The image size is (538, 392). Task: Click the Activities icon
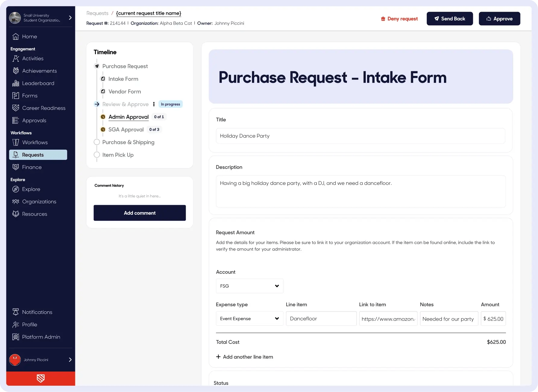pos(16,58)
